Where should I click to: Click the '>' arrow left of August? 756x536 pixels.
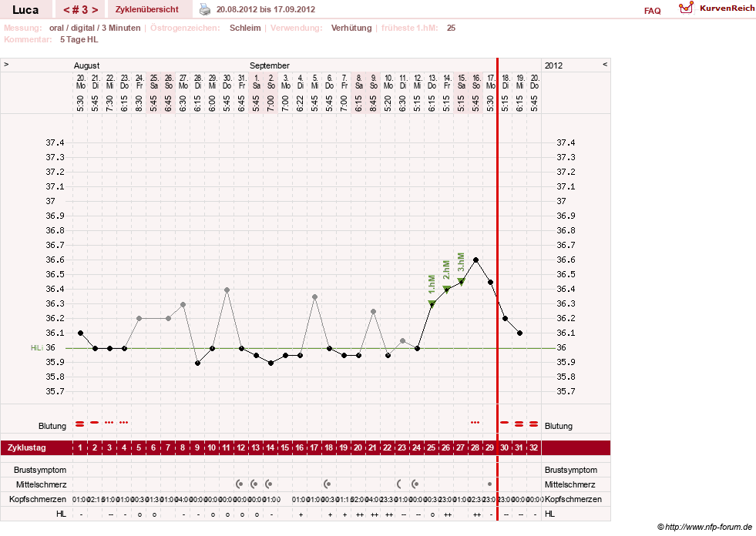click(6, 64)
